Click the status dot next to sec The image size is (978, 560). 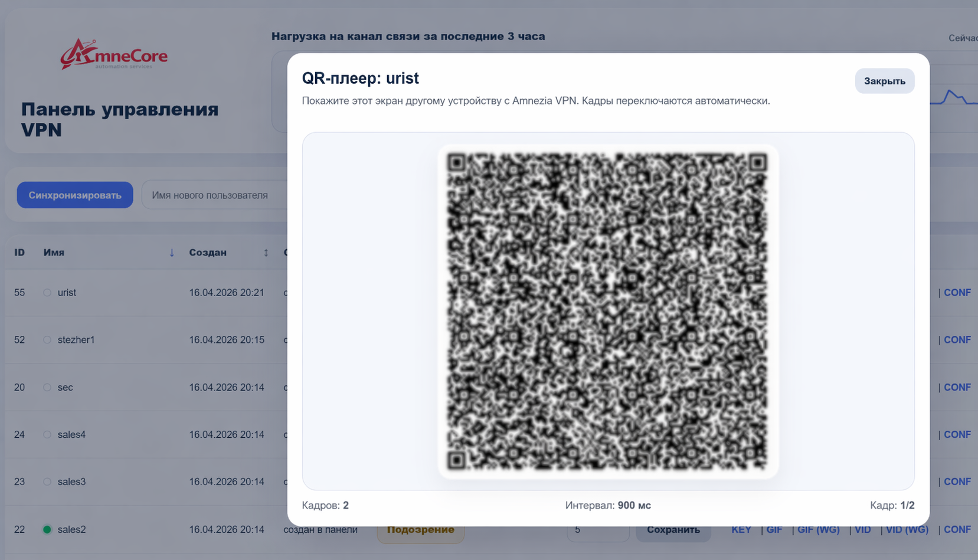[47, 388]
